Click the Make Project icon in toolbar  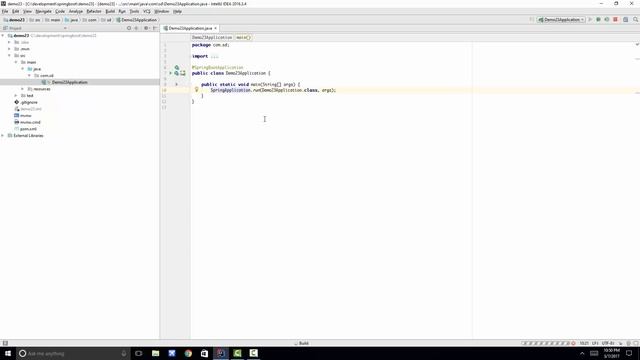(x=531, y=20)
